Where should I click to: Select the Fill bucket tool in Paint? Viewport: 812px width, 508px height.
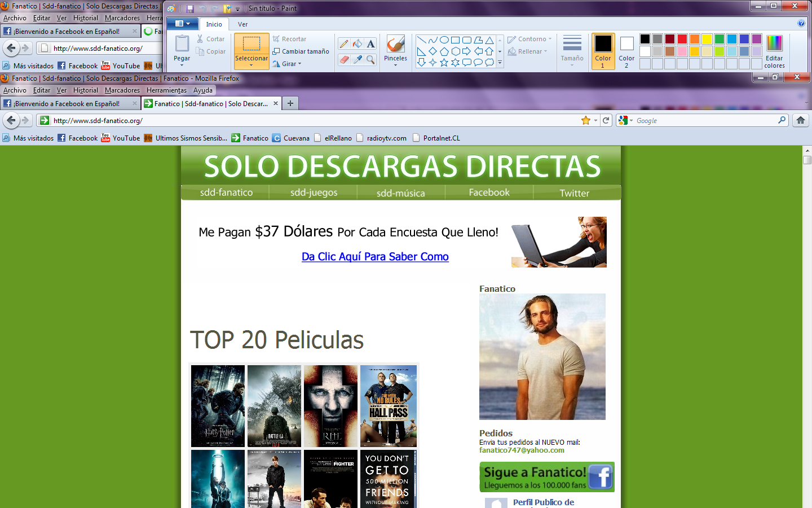pos(358,44)
